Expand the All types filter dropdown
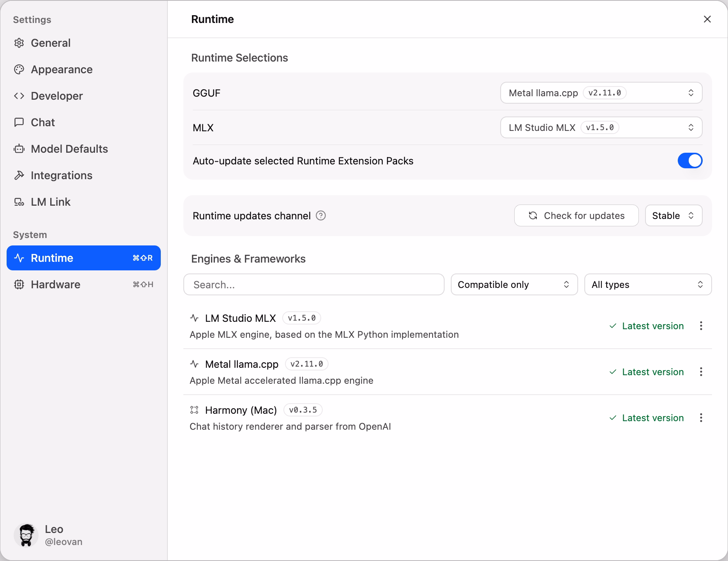Screen dimensions: 728x561 pyautogui.click(x=648, y=284)
